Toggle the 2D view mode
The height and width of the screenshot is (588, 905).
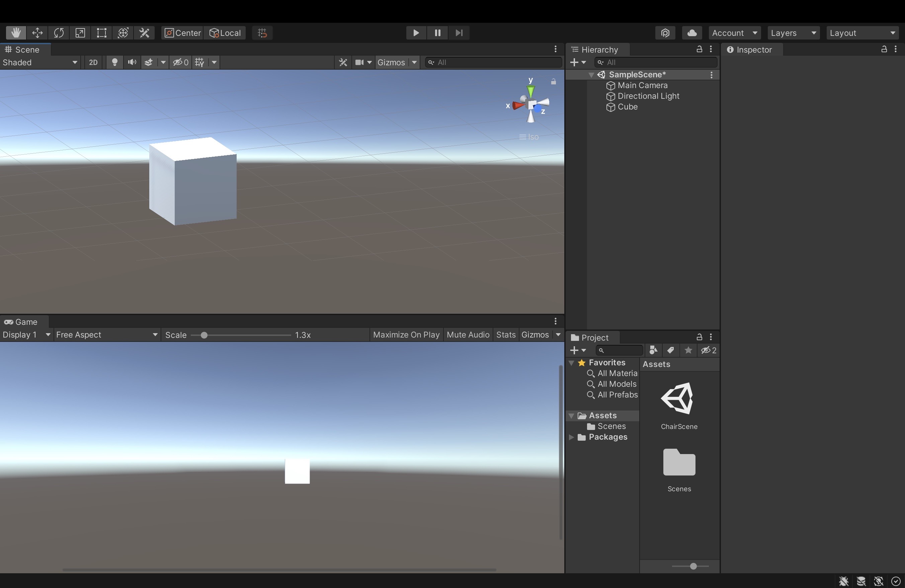pos(93,62)
